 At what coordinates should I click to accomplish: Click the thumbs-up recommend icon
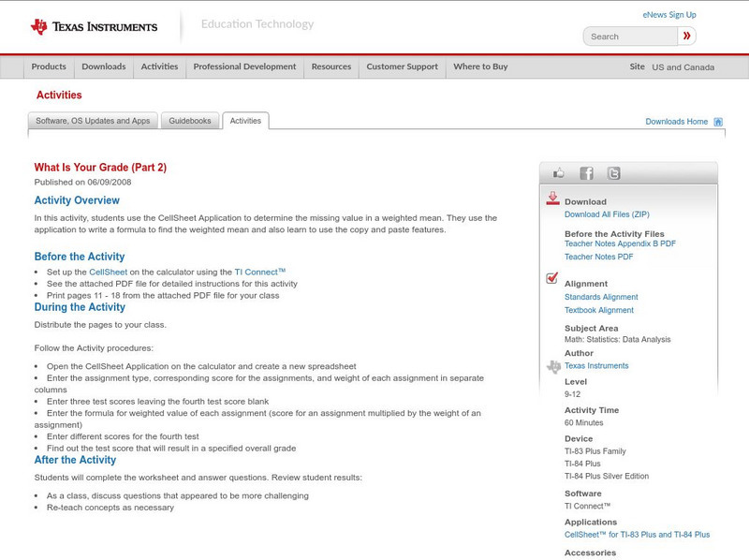point(558,172)
